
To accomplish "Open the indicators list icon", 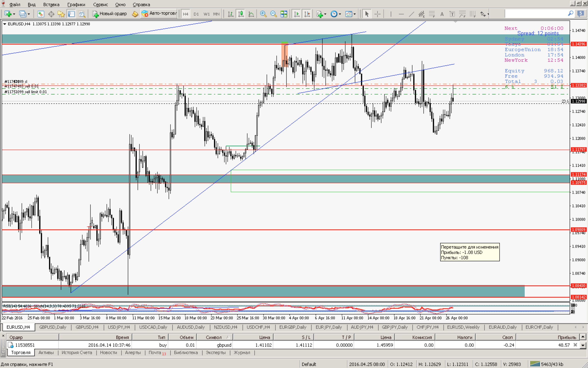I will point(320,14).
